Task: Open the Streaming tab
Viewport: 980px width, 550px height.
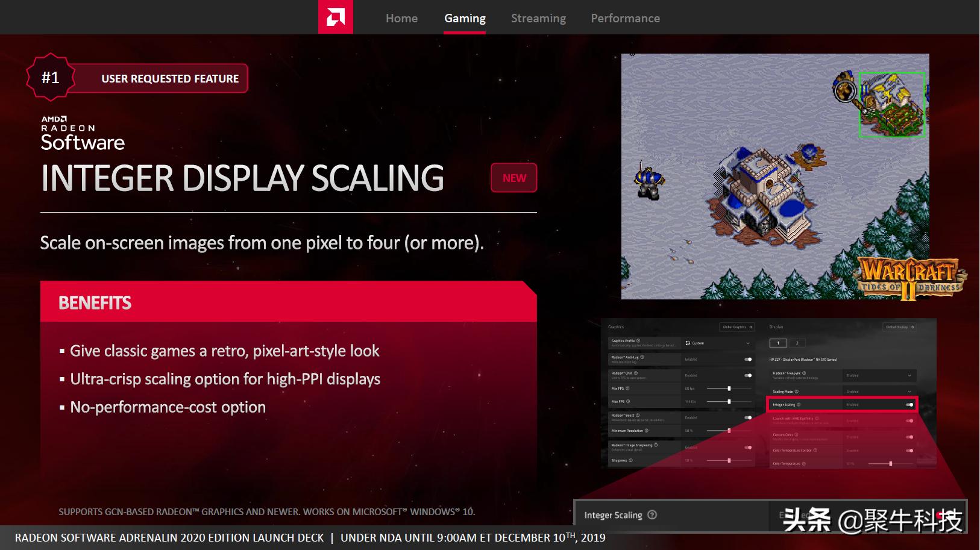Action: point(538,18)
